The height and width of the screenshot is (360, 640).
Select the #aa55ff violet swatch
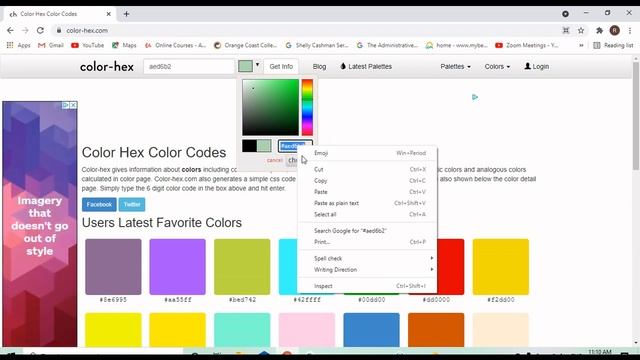coord(178,267)
